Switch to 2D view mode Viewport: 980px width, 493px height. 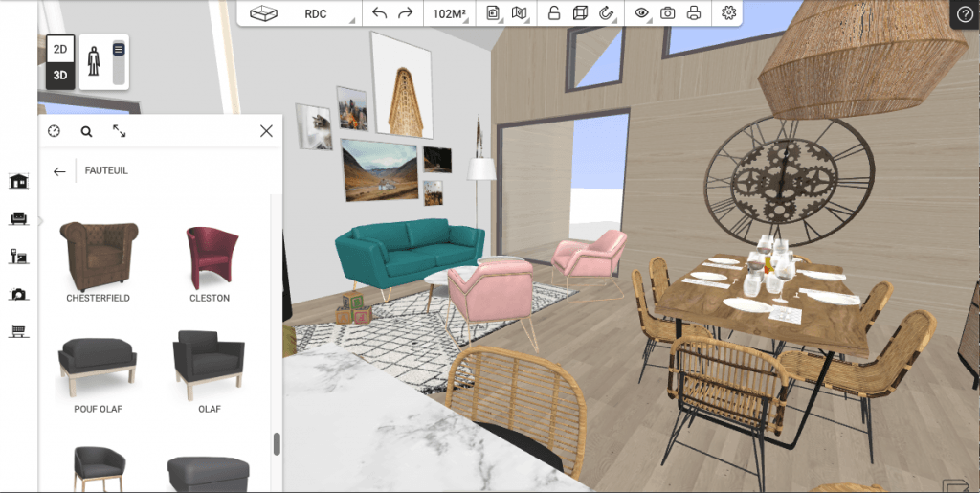pos(60,49)
